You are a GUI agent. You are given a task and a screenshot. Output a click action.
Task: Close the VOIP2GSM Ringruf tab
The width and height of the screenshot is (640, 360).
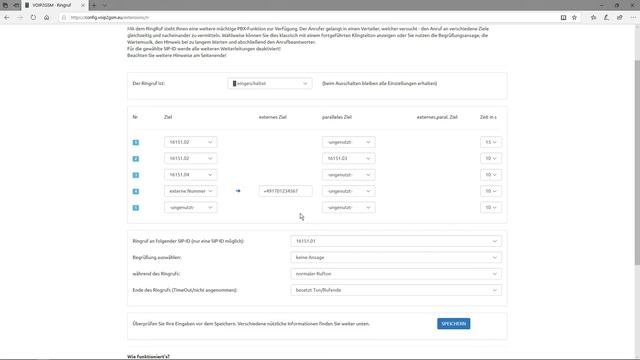click(x=82, y=5)
